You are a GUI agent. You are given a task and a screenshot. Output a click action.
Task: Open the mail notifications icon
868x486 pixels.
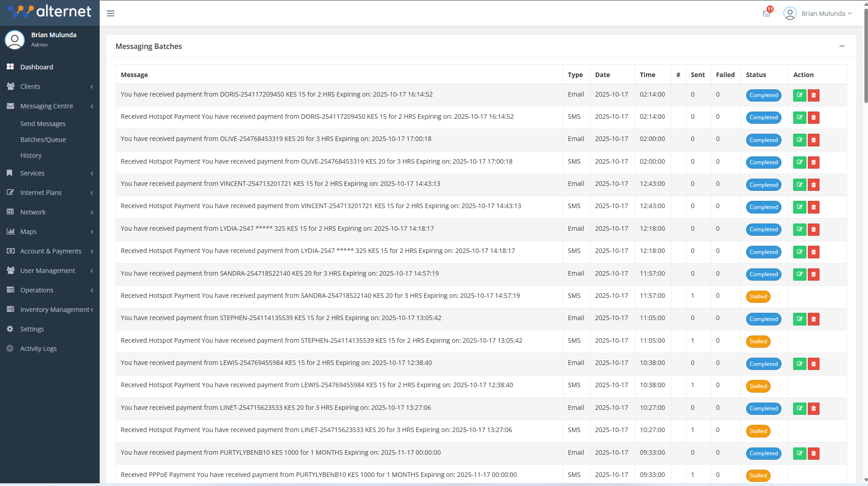pos(767,13)
